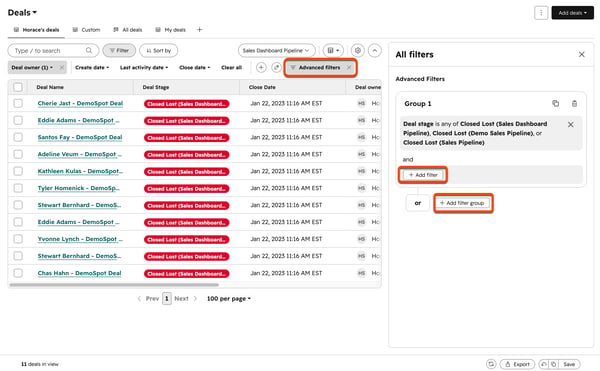Open the Deals object dropdown
600x371 pixels.
22,13
